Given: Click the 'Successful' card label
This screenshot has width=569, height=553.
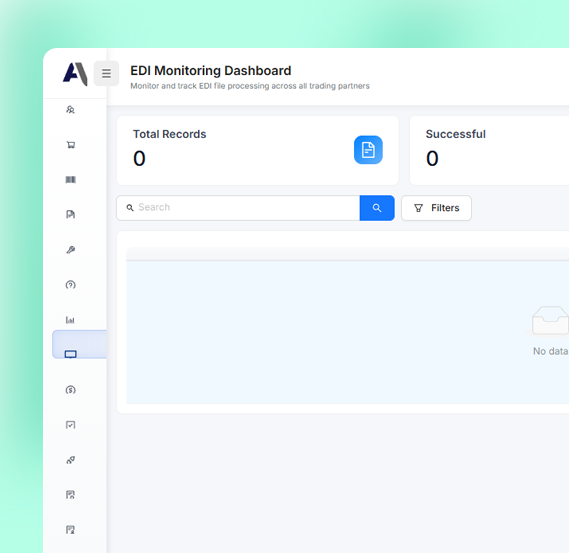Looking at the screenshot, I should click(455, 134).
